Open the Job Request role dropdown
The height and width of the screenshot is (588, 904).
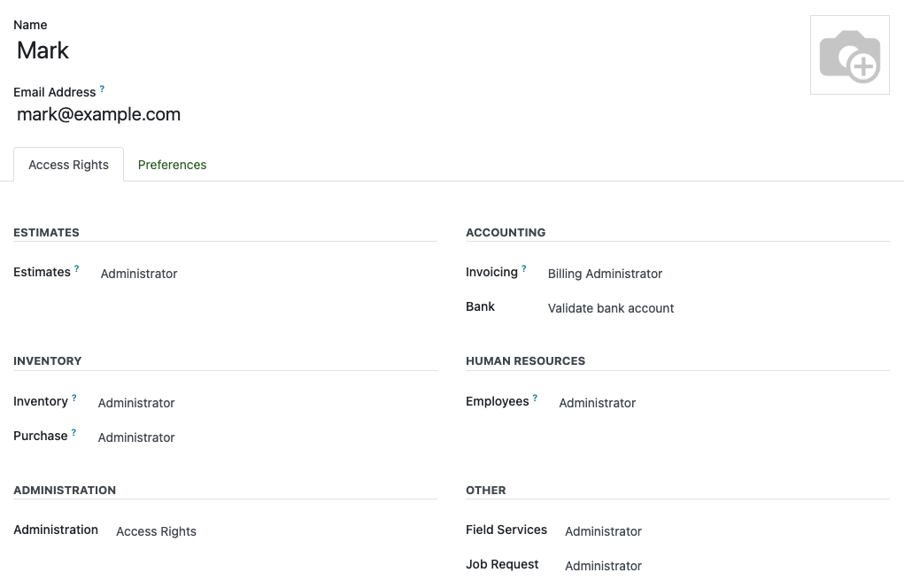tap(724, 566)
